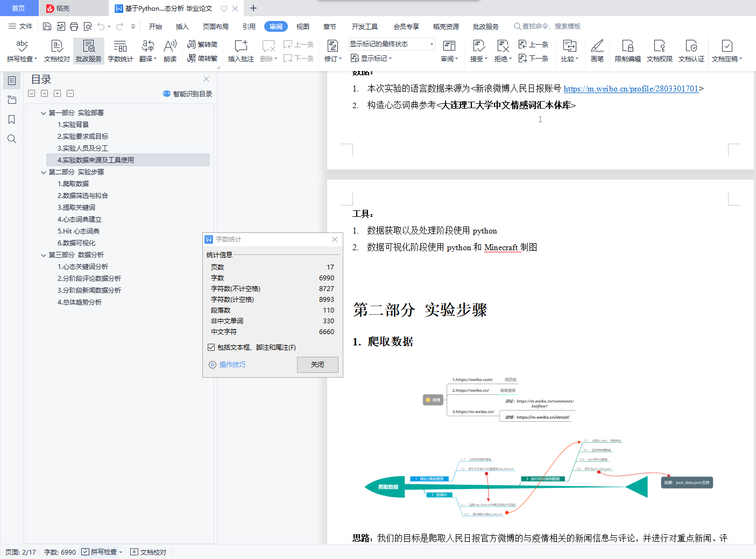Click 文档校对 in the status bar
Image resolution: width=756 pixels, height=559 pixels.
[149, 552]
